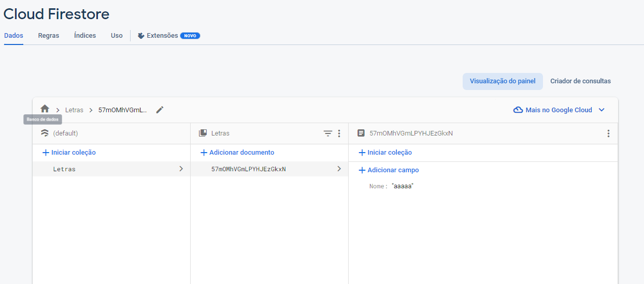The image size is (644, 284).
Task: Click the Letras collection header icon
Action: click(x=203, y=133)
